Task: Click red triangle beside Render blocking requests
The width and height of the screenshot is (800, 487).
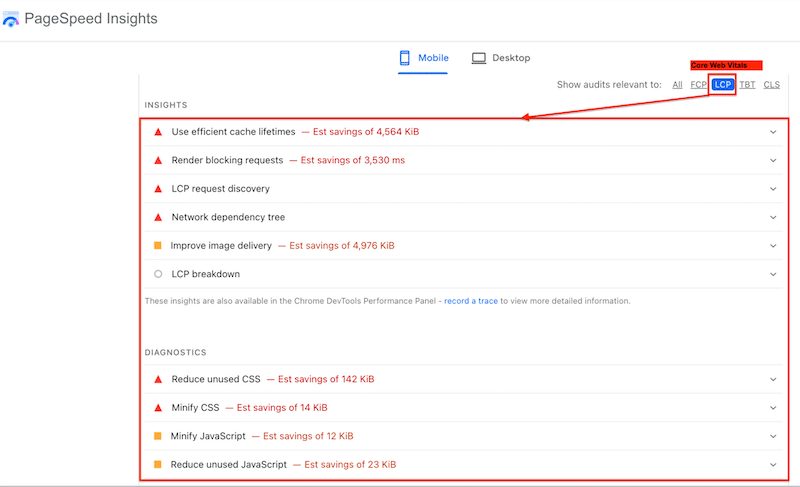Action: tap(158, 161)
